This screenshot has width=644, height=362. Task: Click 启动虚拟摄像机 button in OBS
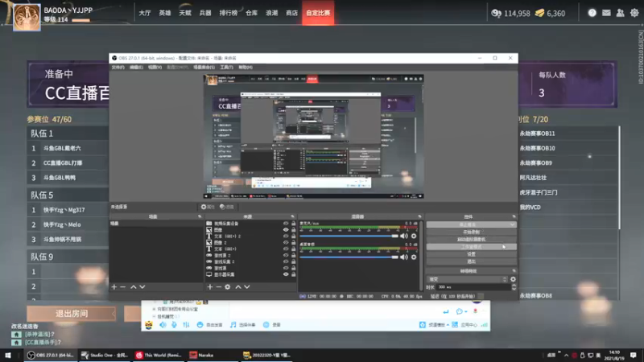click(471, 239)
